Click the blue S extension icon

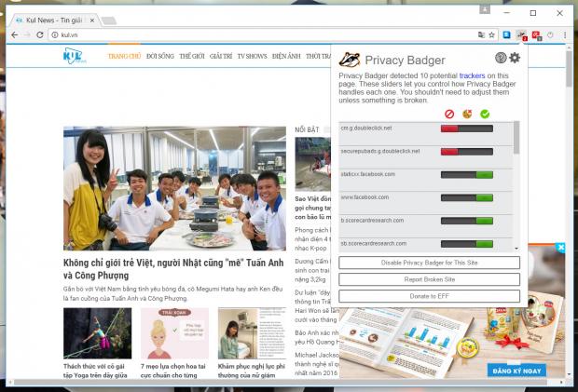(506, 34)
